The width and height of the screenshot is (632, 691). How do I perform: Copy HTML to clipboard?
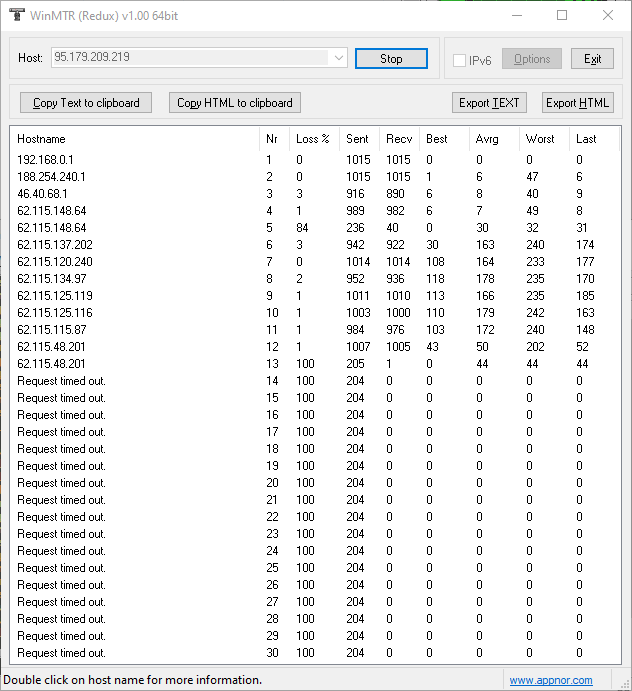point(234,103)
